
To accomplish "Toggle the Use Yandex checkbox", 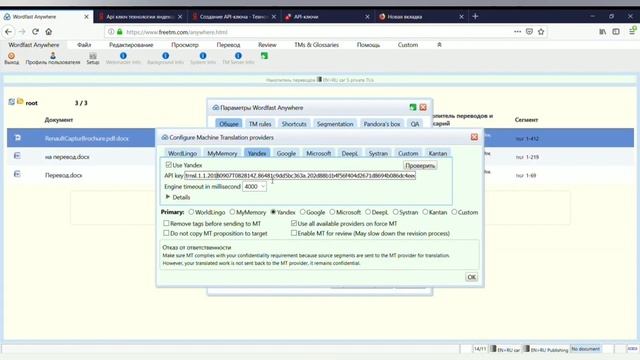I will click(x=169, y=164).
